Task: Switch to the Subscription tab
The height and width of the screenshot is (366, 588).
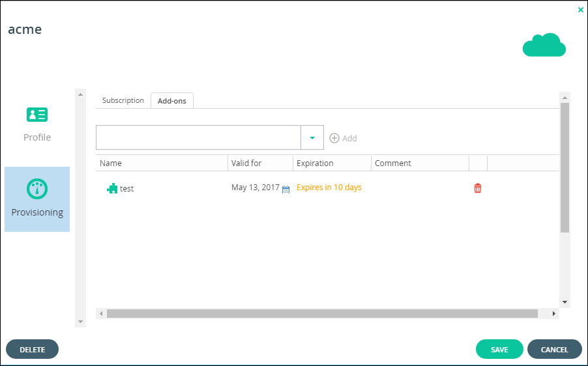Action: point(123,100)
